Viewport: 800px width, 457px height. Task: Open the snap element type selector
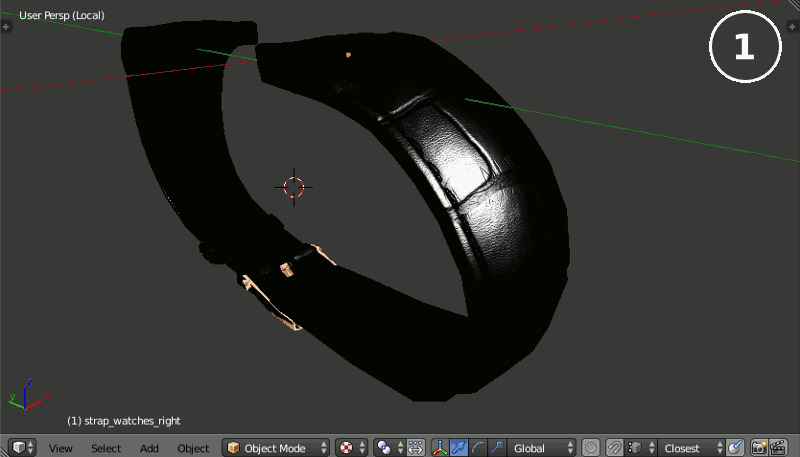click(638, 448)
